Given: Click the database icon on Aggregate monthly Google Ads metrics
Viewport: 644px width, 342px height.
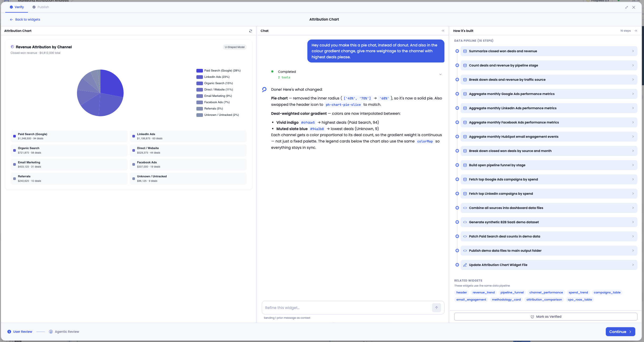Looking at the screenshot, I should (465, 94).
